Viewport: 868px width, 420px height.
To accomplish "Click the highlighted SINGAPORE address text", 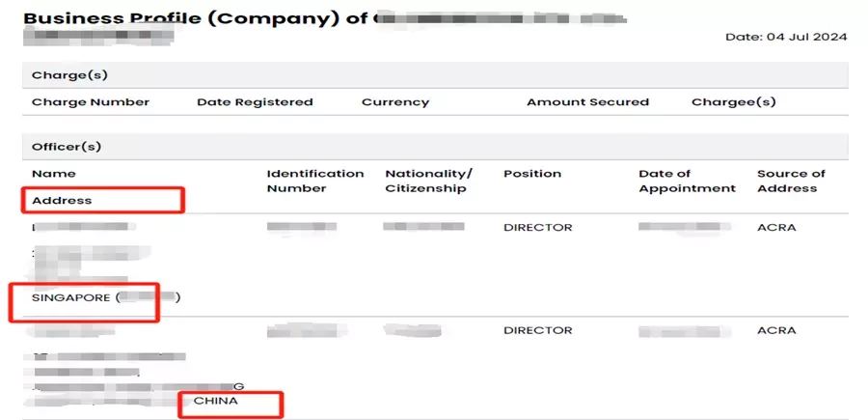I will [70, 297].
